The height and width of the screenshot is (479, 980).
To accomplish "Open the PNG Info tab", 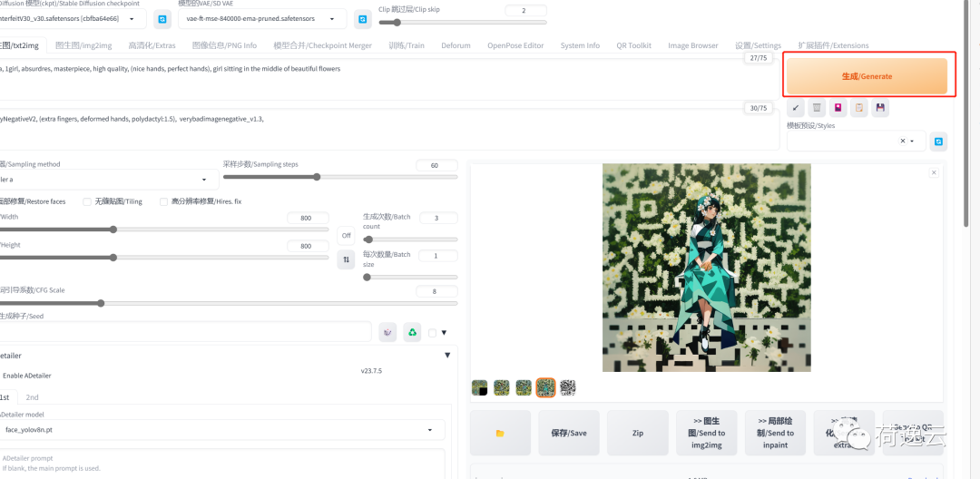I will (x=224, y=45).
